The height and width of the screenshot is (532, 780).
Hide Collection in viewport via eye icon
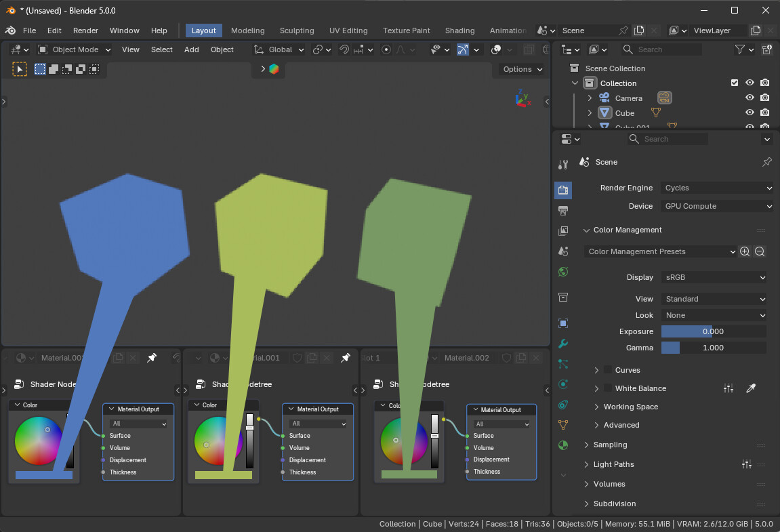(750, 83)
